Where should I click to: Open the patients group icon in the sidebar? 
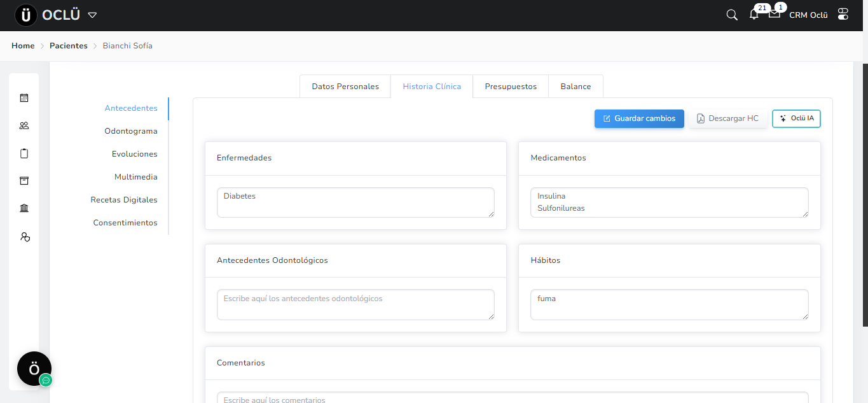(x=24, y=125)
